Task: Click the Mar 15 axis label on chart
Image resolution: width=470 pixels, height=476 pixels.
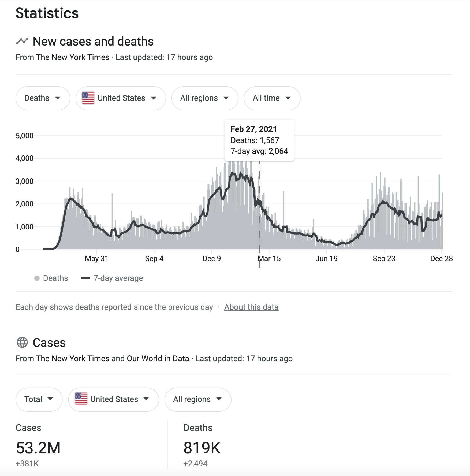Action: [x=269, y=259]
